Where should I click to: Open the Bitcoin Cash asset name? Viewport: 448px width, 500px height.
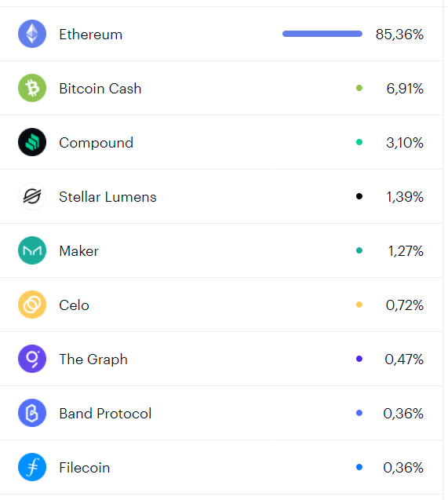point(100,89)
